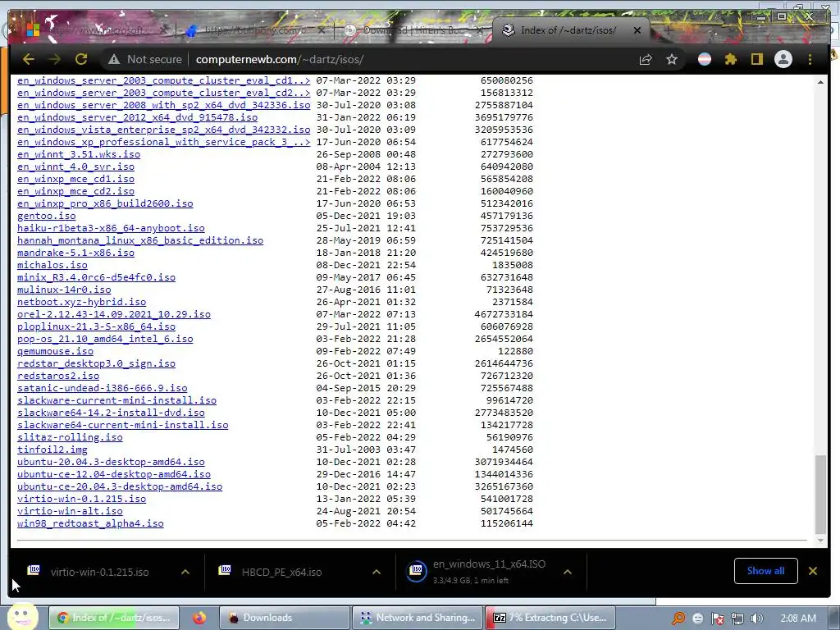Switch to the Hiren's Boot download tab
The width and height of the screenshot is (840, 630).
[x=413, y=30]
